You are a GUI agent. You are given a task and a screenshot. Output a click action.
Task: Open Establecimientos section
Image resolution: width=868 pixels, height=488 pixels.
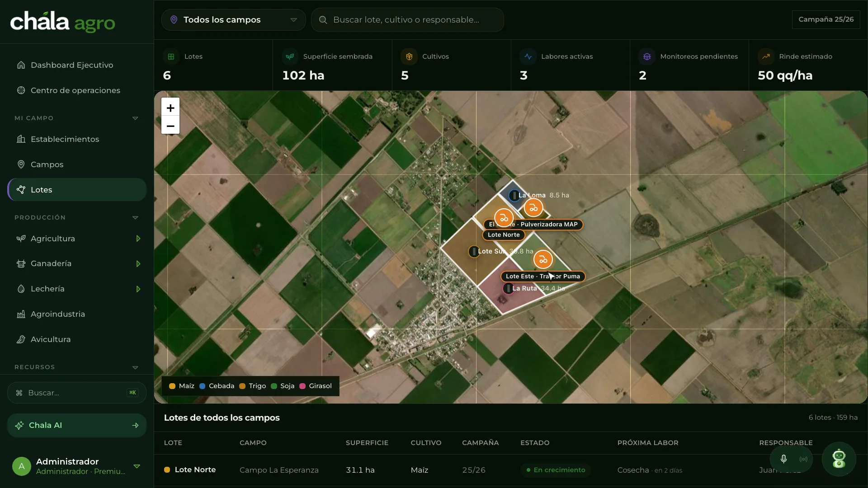click(x=77, y=139)
